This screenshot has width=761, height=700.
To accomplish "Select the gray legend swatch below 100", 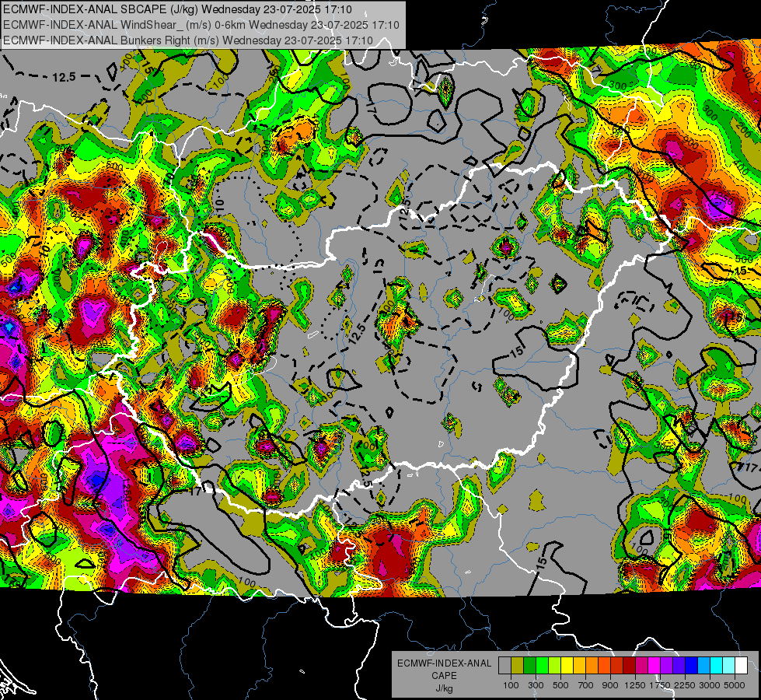I will coord(504,665).
